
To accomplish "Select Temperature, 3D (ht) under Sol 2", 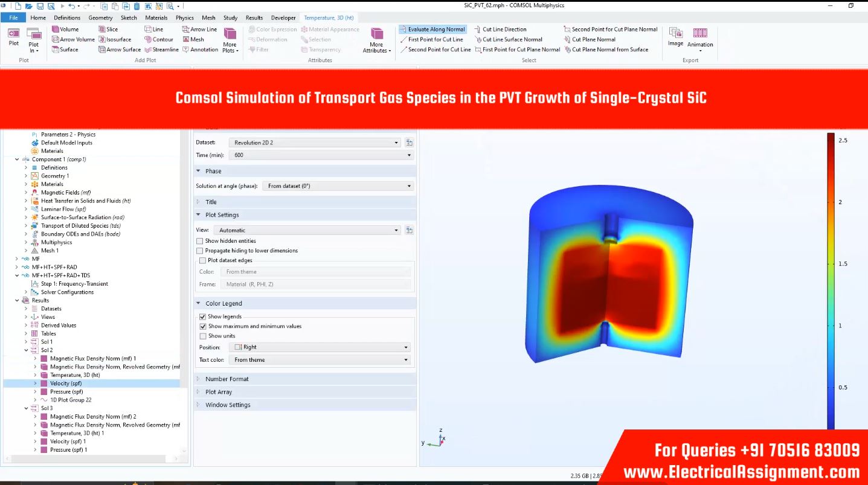I will click(75, 375).
